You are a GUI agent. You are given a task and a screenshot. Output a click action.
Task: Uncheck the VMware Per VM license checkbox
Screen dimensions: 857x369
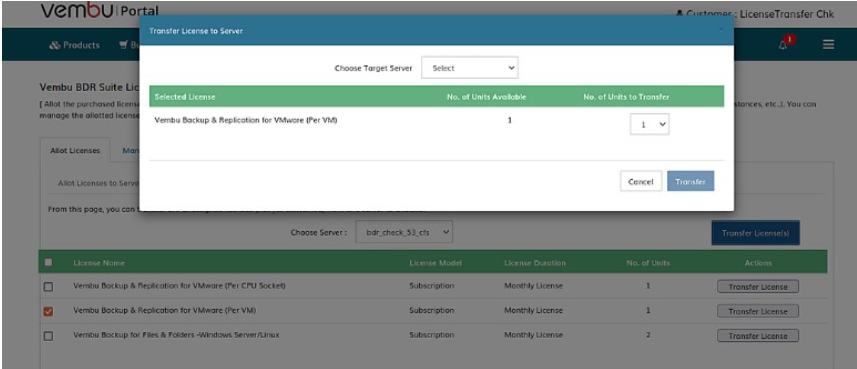point(49,311)
